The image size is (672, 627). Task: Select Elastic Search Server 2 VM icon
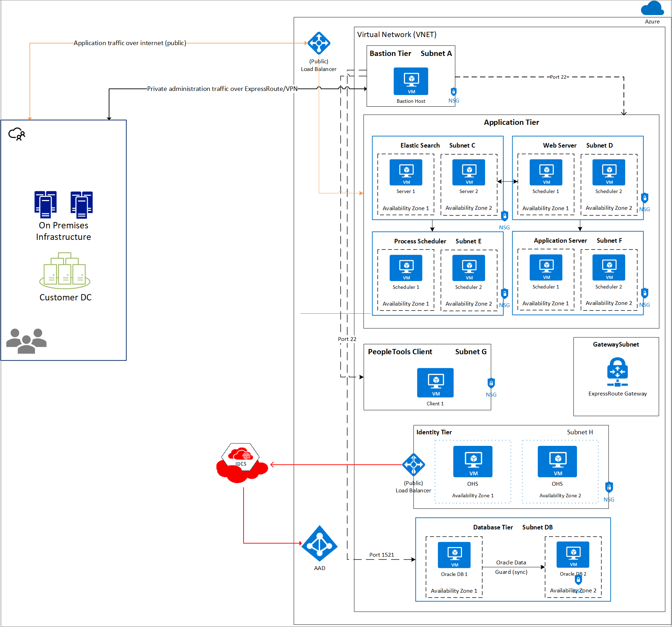(x=469, y=172)
